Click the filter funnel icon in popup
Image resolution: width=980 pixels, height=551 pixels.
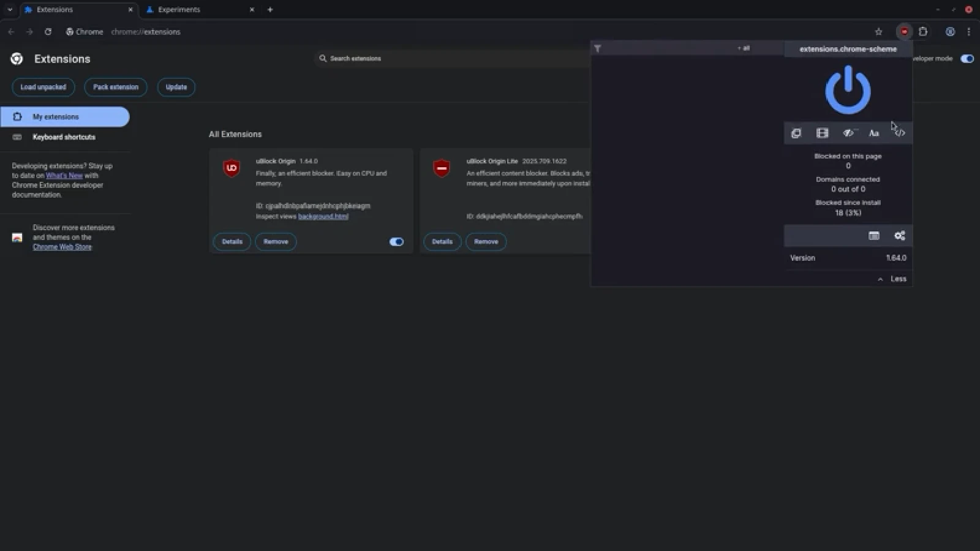(598, 48)
